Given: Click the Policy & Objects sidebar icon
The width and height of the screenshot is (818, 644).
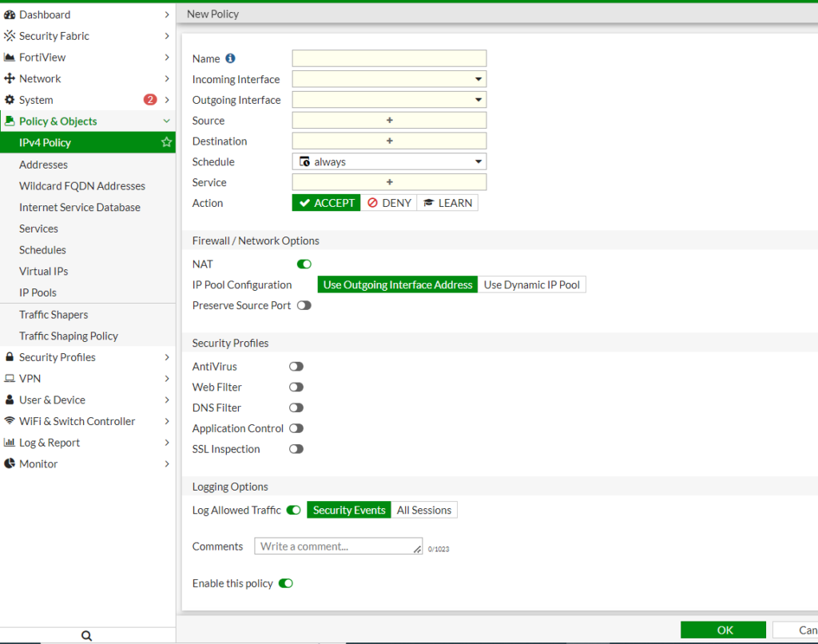Looking at the screenshot, I should (10, 121).
